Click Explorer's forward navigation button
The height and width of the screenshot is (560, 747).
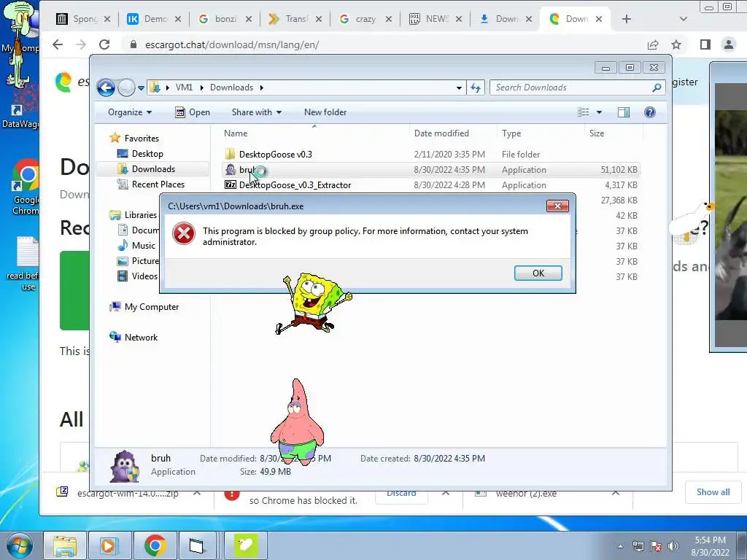tap(126, 87)
